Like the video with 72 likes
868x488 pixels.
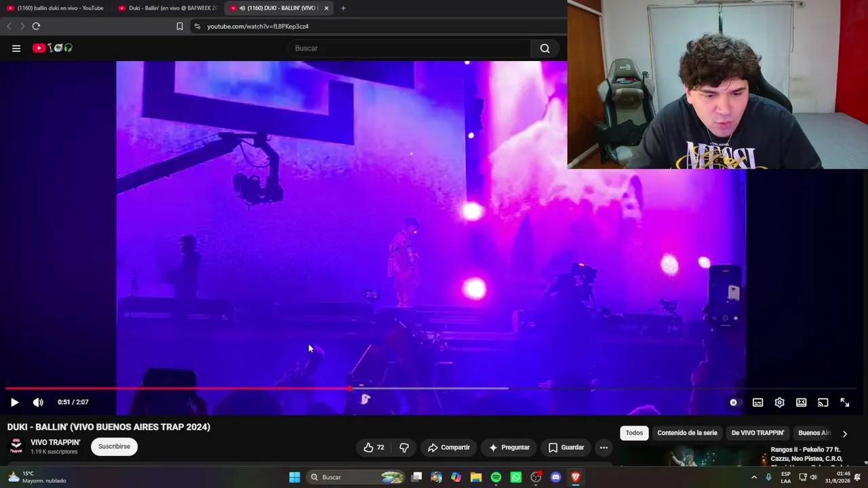point(374,447)
